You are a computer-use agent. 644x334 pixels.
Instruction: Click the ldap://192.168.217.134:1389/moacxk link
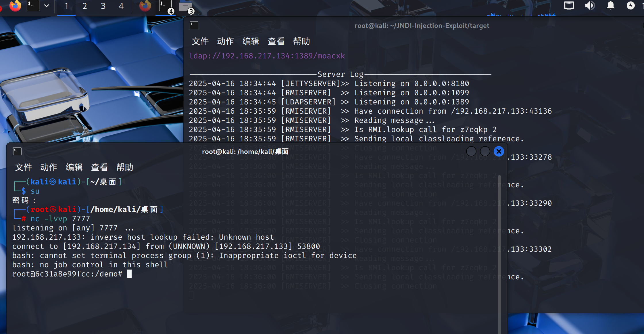coord(267,56)
